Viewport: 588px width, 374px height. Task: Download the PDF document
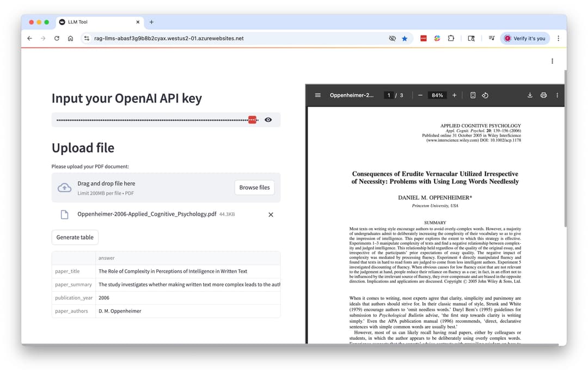coord(530,95)
